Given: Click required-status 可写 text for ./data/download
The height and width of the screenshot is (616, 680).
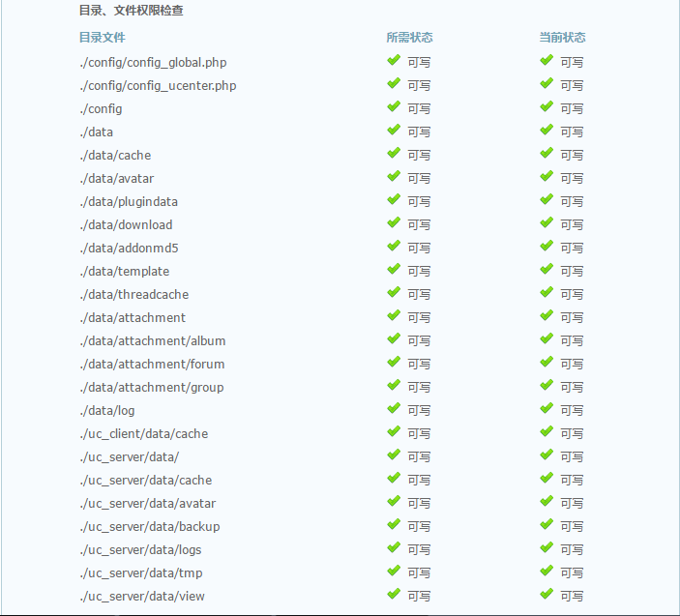Looking at the screenshot, I should click(419, 225).
